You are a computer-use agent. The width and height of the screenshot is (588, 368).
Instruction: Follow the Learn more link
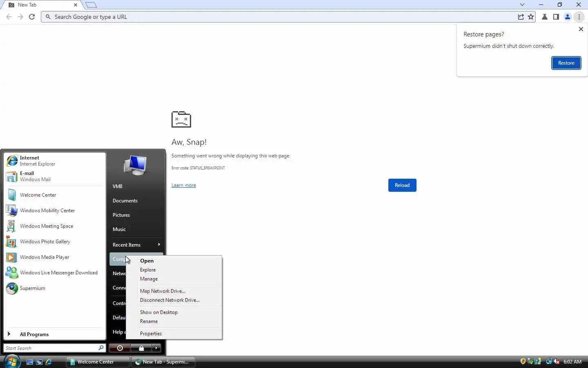(184, 185)
